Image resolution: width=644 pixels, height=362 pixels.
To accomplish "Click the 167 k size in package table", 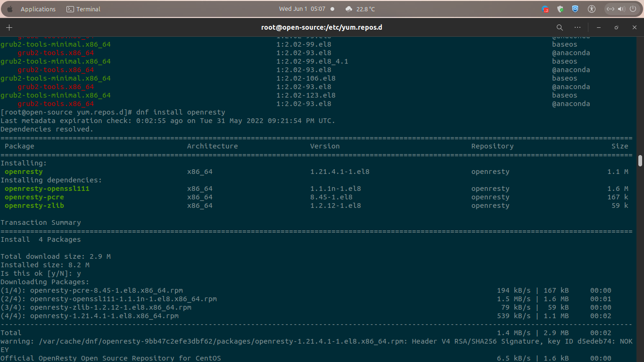I will point(618,197).
